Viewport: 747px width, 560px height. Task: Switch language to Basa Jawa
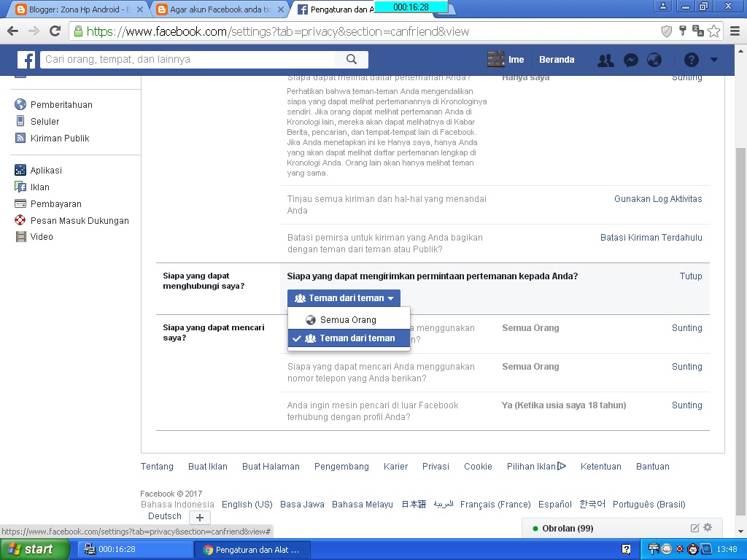pos(302,505)
